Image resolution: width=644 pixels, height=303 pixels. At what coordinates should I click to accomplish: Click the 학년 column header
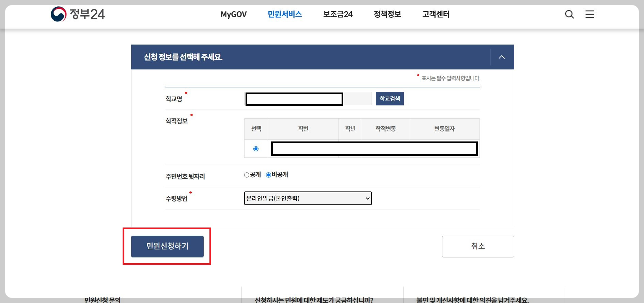(x=350, y=129)
